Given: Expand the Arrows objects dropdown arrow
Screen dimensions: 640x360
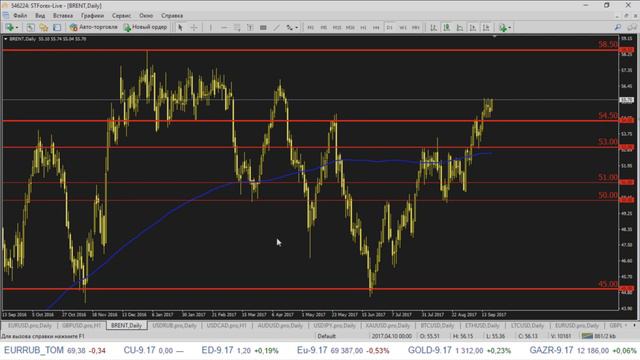Looking at the screenshot, I should (296, 28).
